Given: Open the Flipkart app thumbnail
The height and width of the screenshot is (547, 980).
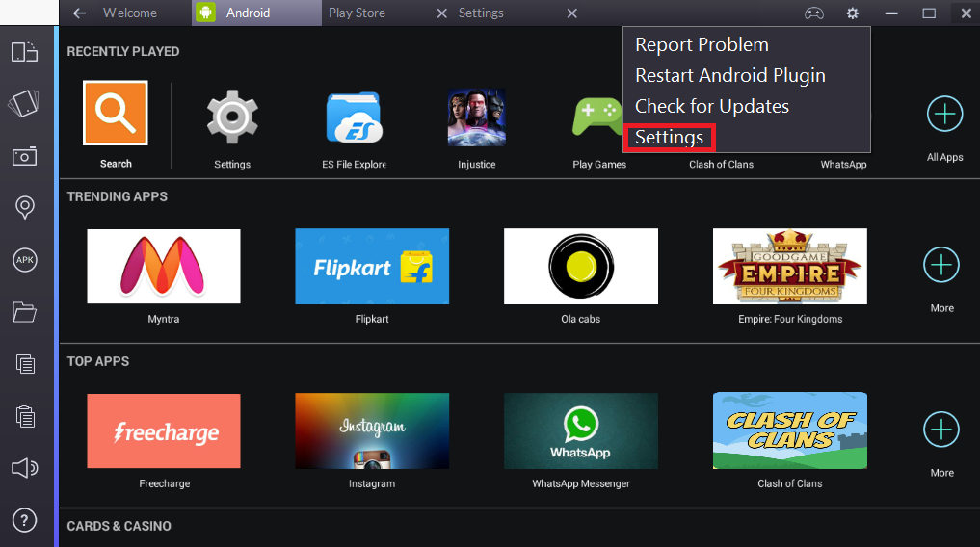Looking at the screenshot, I should pyautogui.click(x=372, y=266).
